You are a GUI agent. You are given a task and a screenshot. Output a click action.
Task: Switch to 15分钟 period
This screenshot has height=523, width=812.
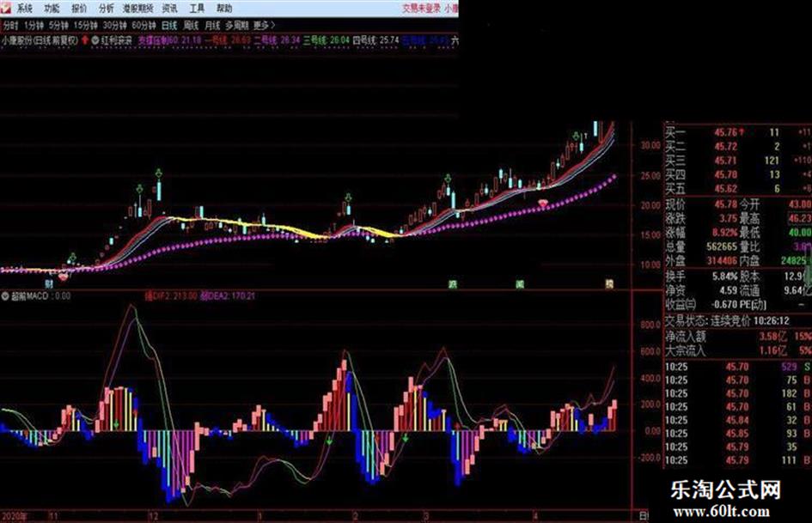tap(85, 25)
